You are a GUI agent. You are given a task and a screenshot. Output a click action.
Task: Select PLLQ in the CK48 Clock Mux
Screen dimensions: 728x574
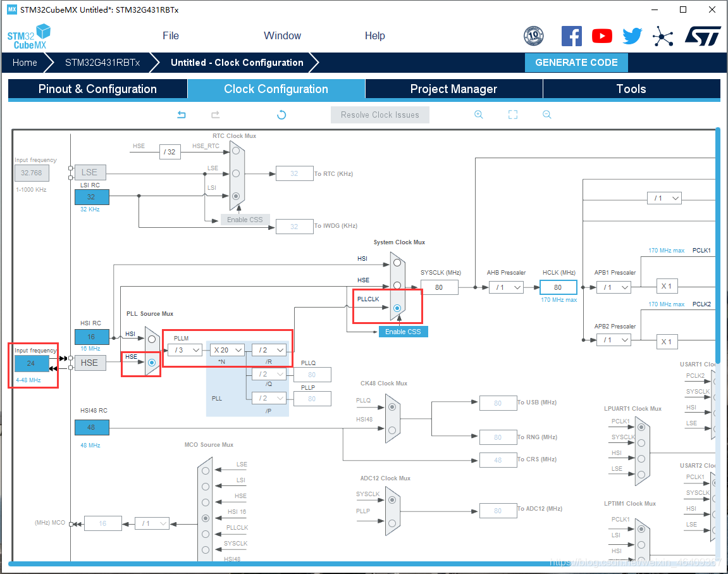click(x=392, y=407)
